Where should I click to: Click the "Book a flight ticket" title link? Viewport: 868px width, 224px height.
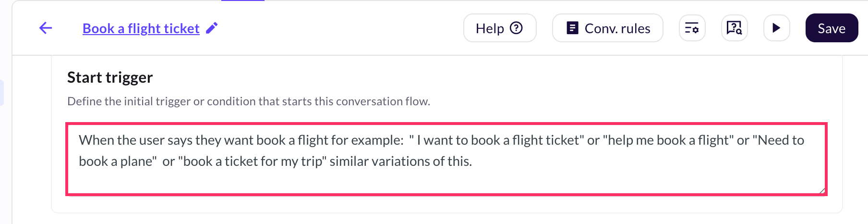click(x=141, y=28)
